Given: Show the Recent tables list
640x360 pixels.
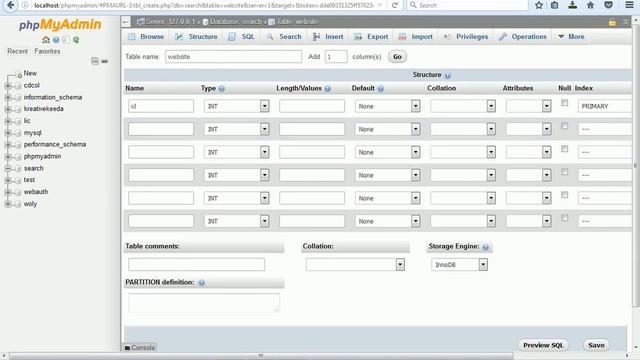Looking at the screenshot, I should click(18, 51).
